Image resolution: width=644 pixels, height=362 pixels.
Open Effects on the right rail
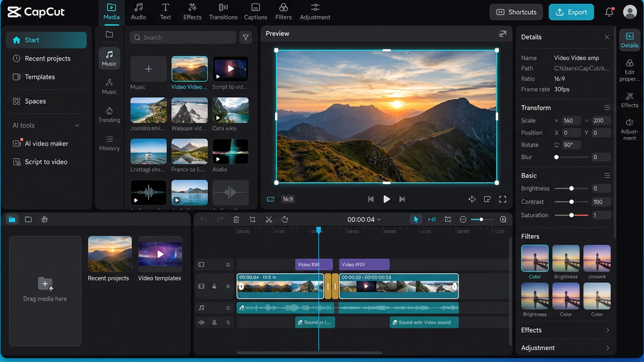pyautogui.click(x=629, y=100)
